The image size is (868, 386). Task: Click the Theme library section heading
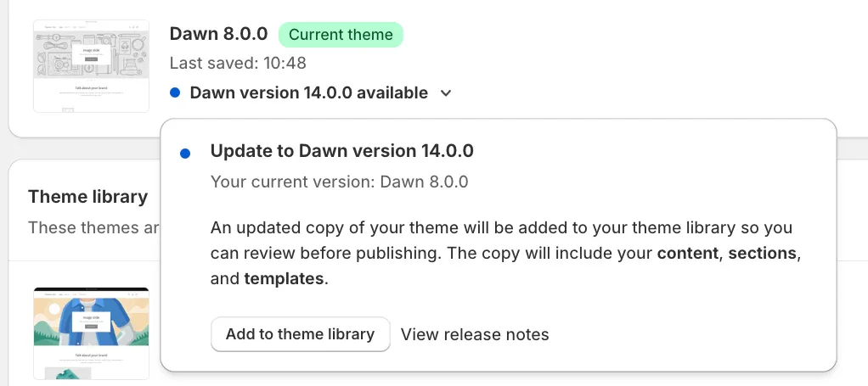pos(88,197)
